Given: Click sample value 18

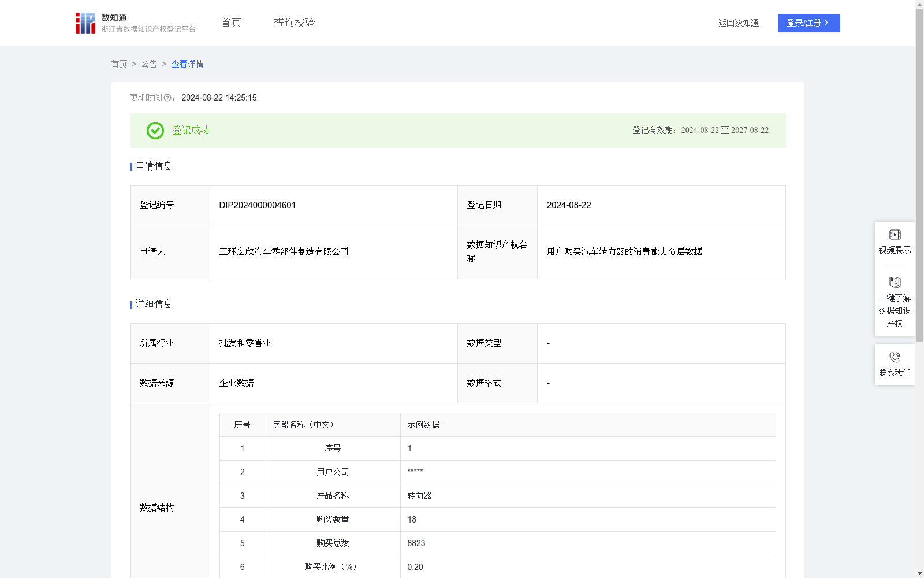Looking at the screenshot, I should coord(412,520).
